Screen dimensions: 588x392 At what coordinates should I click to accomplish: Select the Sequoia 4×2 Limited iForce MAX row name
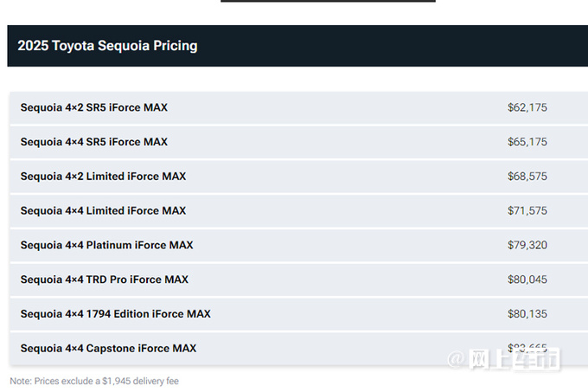click(103, 177)
